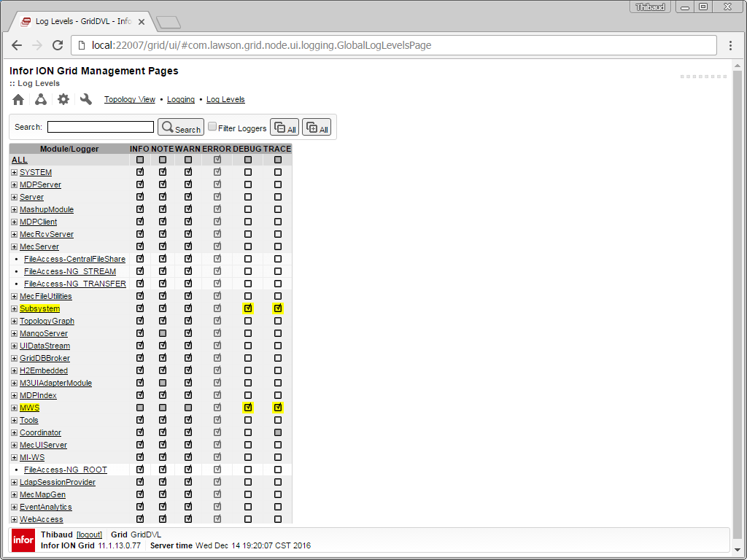Click the browser back arrow

[17, 45]
